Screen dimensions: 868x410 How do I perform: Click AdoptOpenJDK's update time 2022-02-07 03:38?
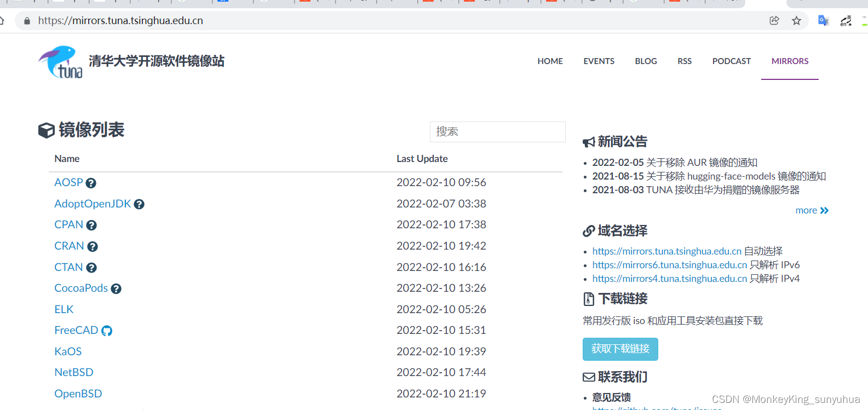[x=441, y=204]
